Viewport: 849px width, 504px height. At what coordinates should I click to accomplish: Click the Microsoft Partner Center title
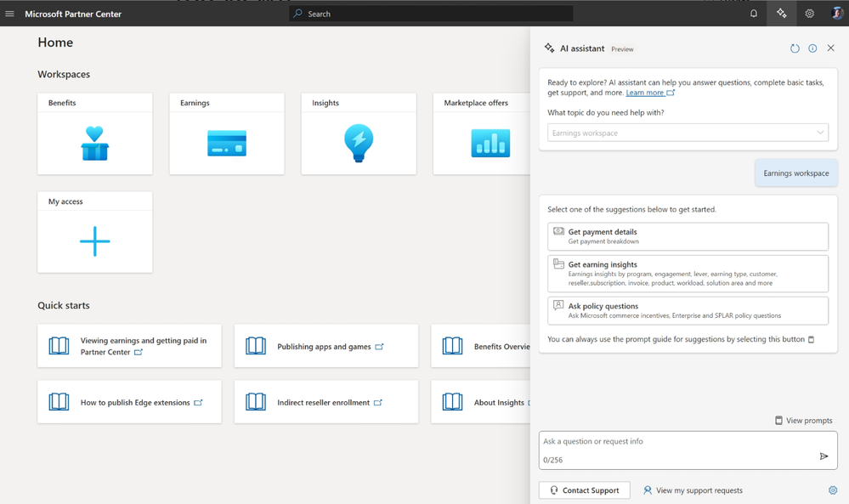tap(73, 14)
